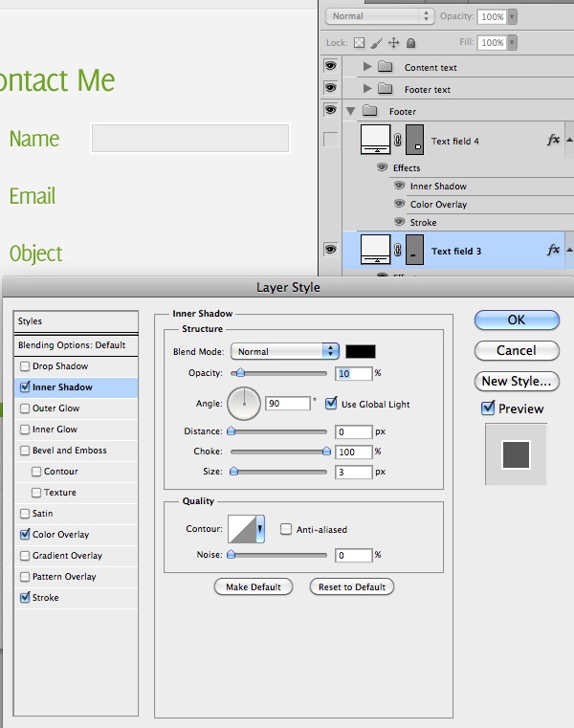Image resolution: width=574 pixels, height=728 pixels.
Task: Select Text field 4 vector mask thumbnail
Action: 414,140
